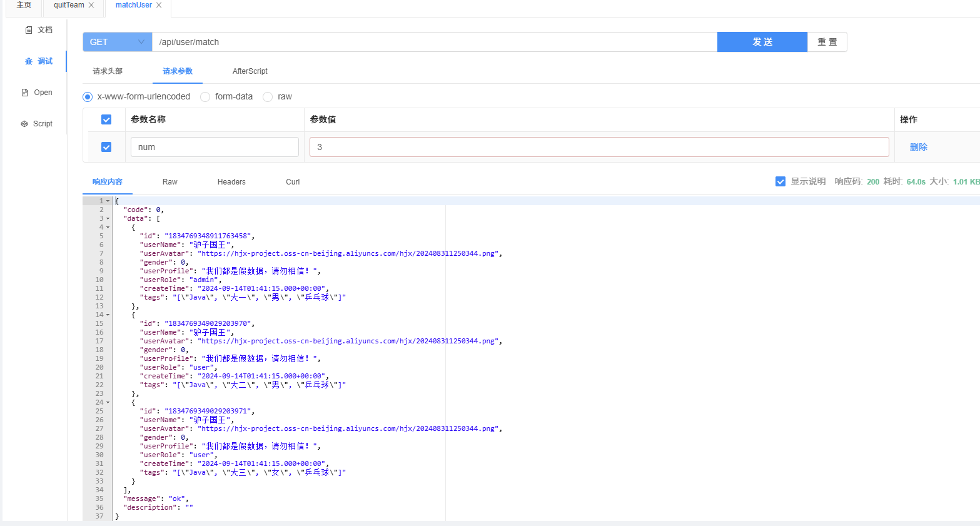Open the Curl response tab
Screen dimensions: 980x526
pos(293,182)
